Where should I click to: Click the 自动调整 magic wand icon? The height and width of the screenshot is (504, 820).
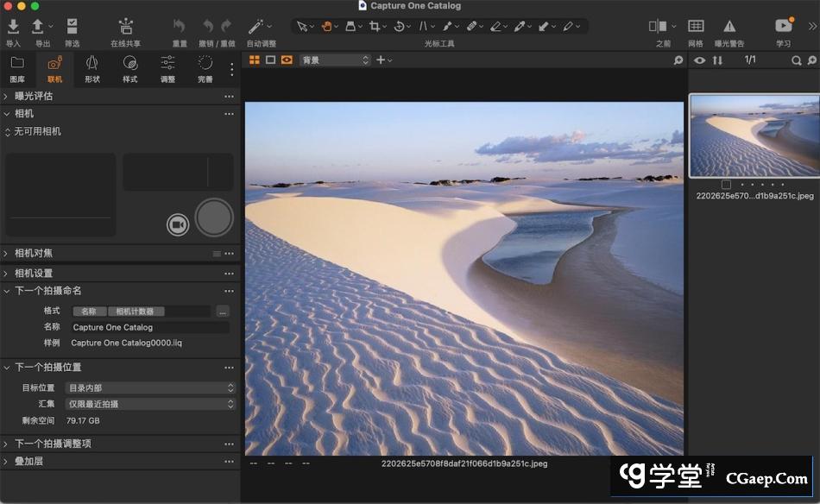tap(256, 27)
